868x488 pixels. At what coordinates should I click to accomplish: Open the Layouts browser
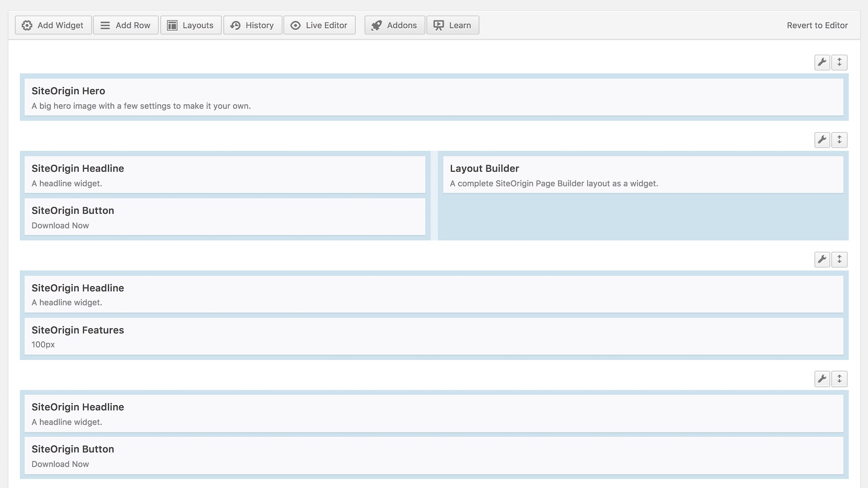click(x=190, y=25)
